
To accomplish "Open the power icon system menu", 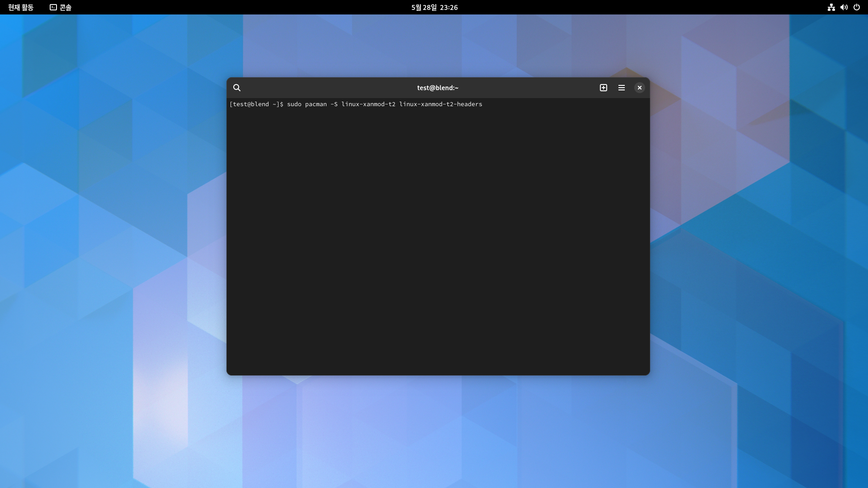I will (x=857, y=7).
